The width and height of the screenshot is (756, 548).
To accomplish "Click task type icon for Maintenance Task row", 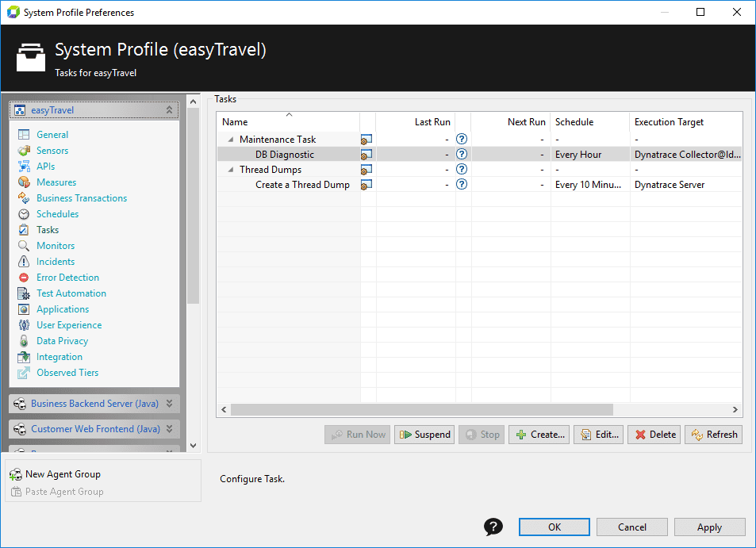I will 366,140.
